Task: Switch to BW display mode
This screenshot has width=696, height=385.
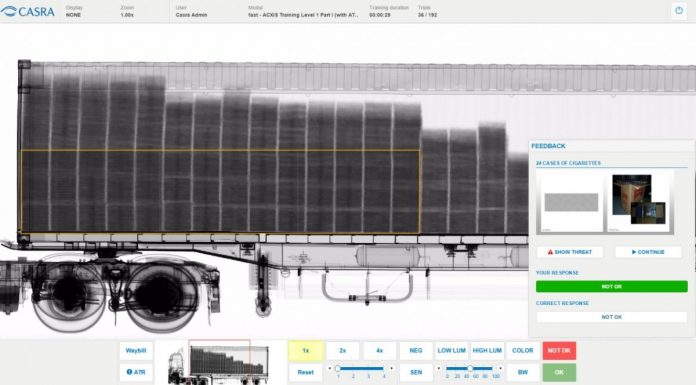Action: click(x=523, y=372)
